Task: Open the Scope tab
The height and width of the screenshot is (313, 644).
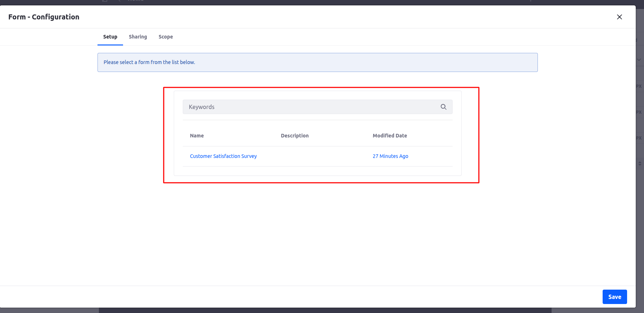Action: click(165, 37)
